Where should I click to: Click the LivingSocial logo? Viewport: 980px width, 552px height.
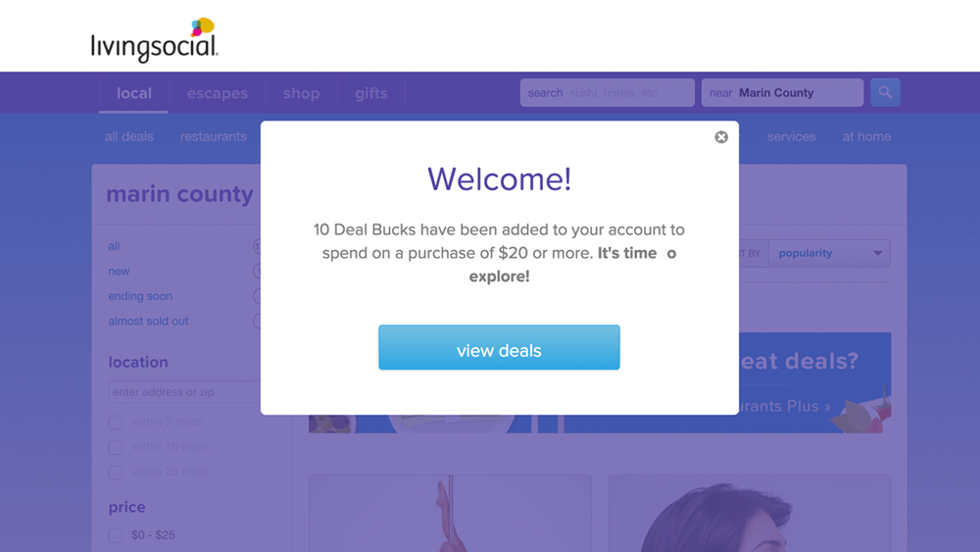click(154, 41)
